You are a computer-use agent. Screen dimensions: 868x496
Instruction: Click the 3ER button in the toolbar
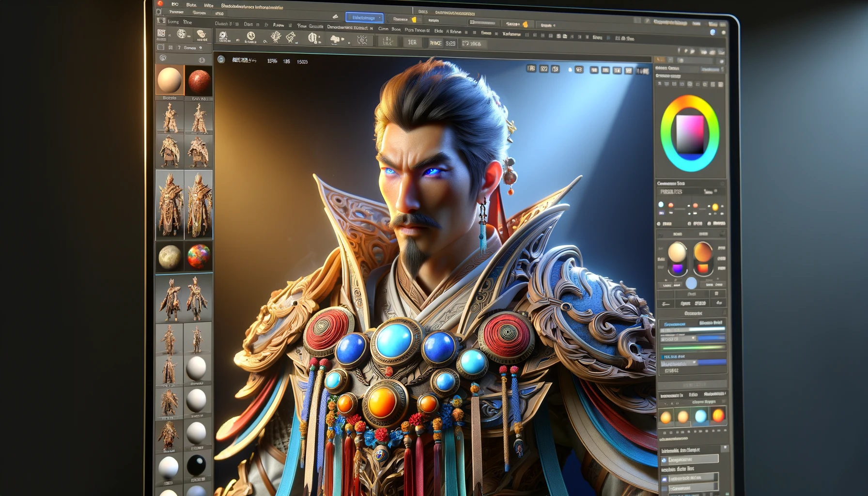[x=412, y=43]
